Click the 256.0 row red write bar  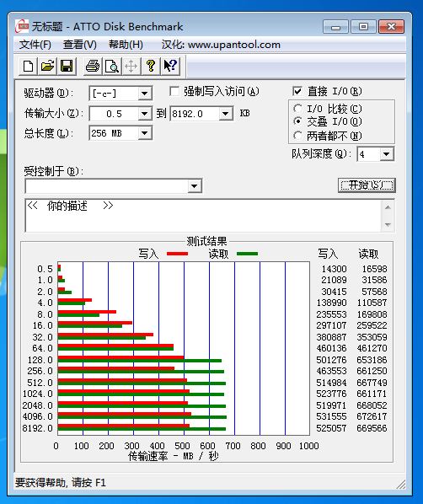tap(116, 368)
